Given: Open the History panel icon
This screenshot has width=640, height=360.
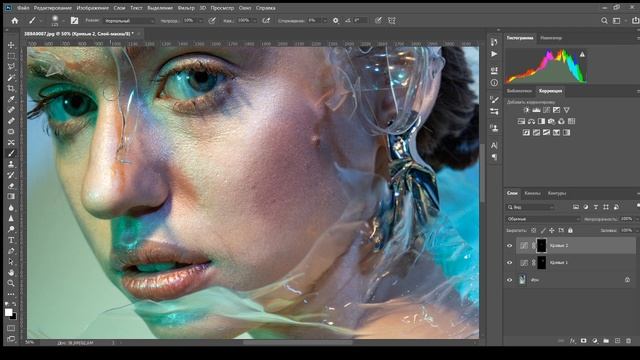Looking at the screenshot, I should click(494, 42).
